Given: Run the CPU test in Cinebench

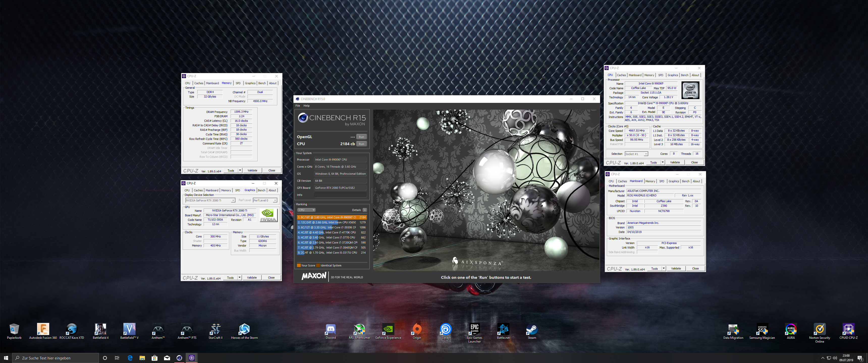Looking at the screenshot, I should pos(361,144).
